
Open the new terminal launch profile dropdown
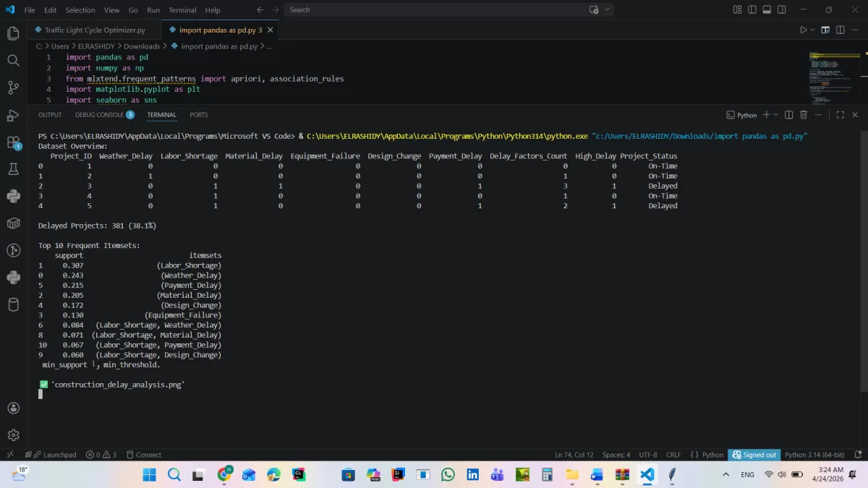coord(777,115)
